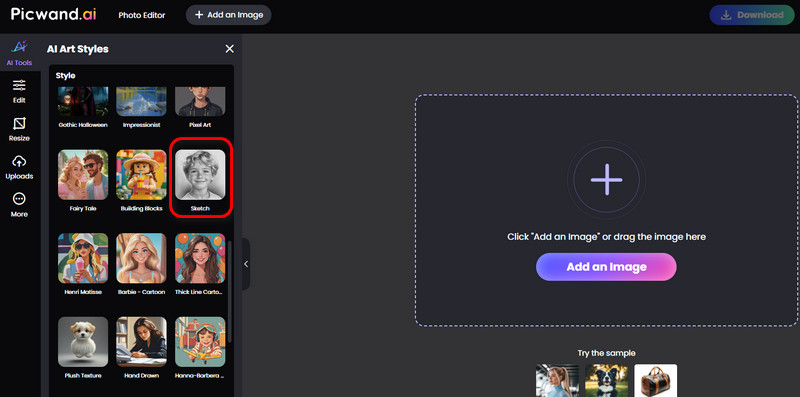Click the 'Try the sample' text

click(606, 353)
